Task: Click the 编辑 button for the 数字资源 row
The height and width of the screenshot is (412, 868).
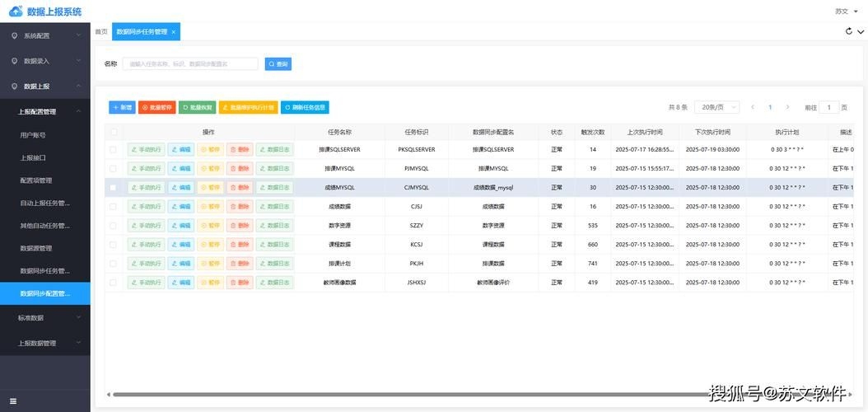Action: point(180,226)
